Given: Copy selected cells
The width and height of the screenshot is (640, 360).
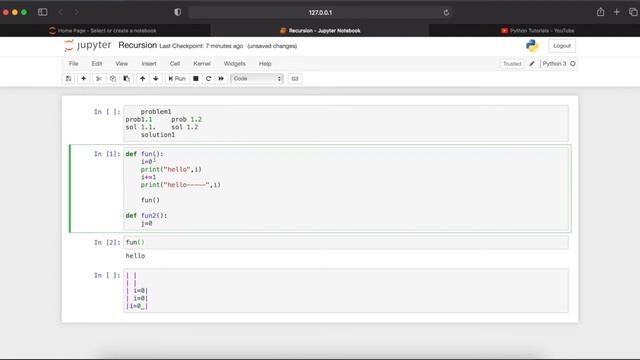Looking at the screenshot, I should [x=113, y=78].
